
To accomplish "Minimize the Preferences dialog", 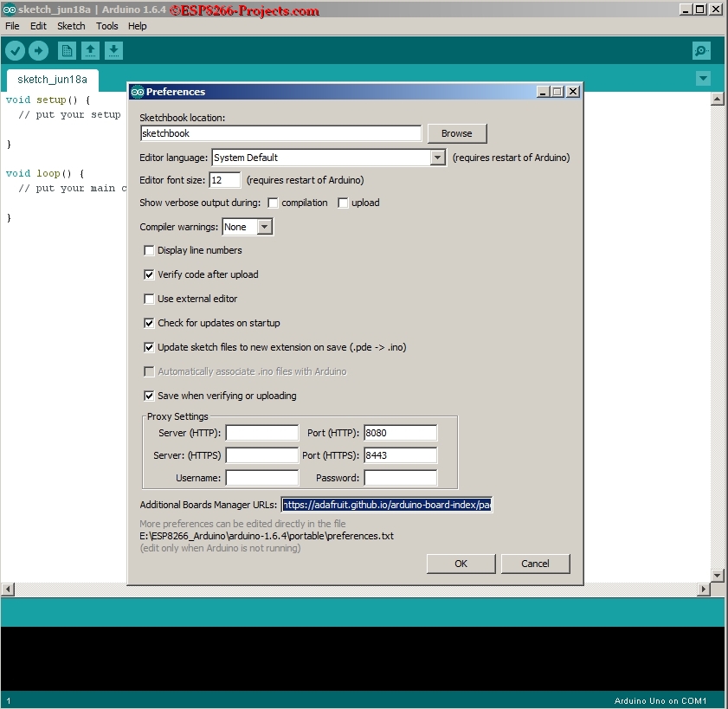I will (x=543, y=92).
